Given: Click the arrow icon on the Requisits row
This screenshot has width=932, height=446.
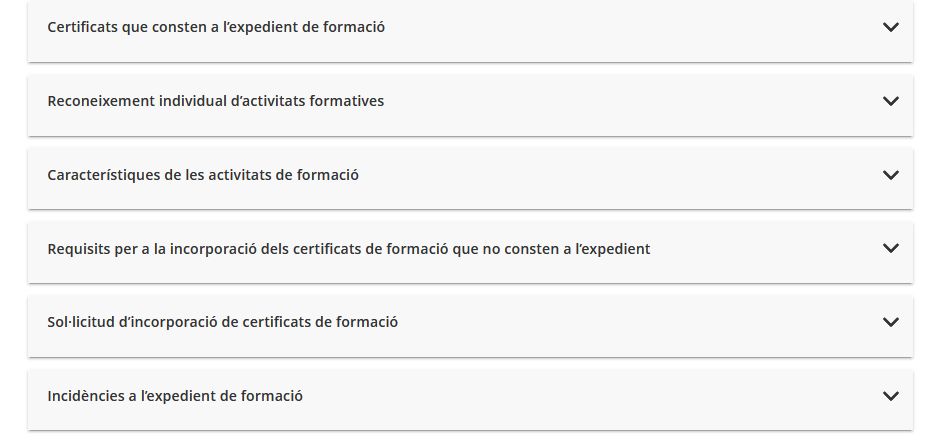Looking at the screenshot, I should coord(891,249).
